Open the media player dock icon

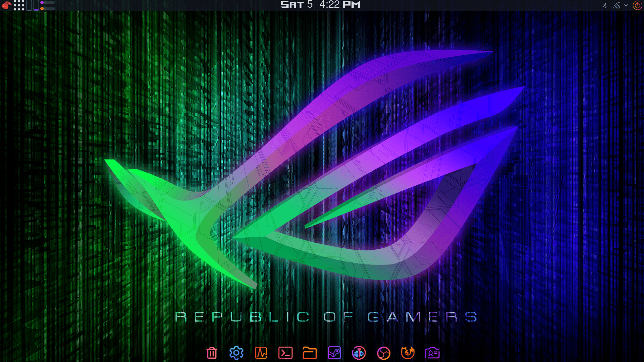click(359, 353)
